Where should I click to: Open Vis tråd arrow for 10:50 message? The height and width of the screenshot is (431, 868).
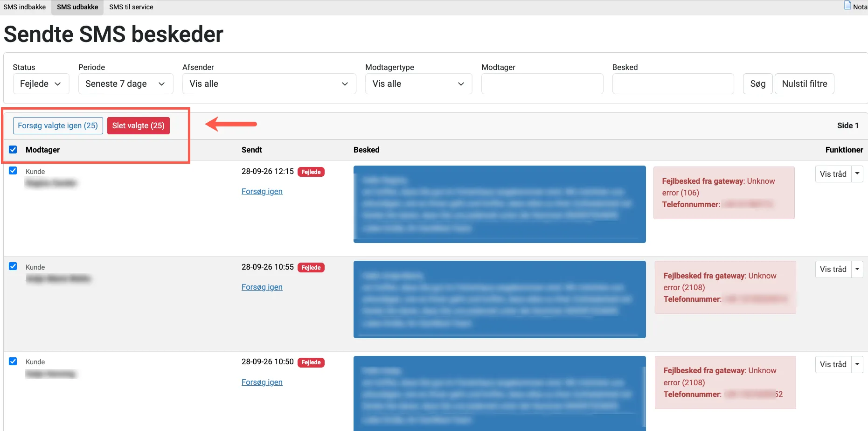point(857,364)
